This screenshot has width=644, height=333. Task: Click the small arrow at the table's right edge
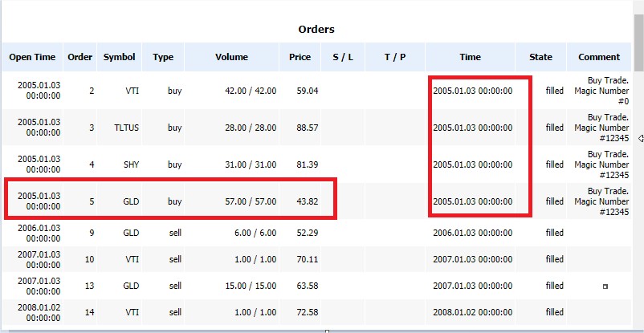point(640,139)
